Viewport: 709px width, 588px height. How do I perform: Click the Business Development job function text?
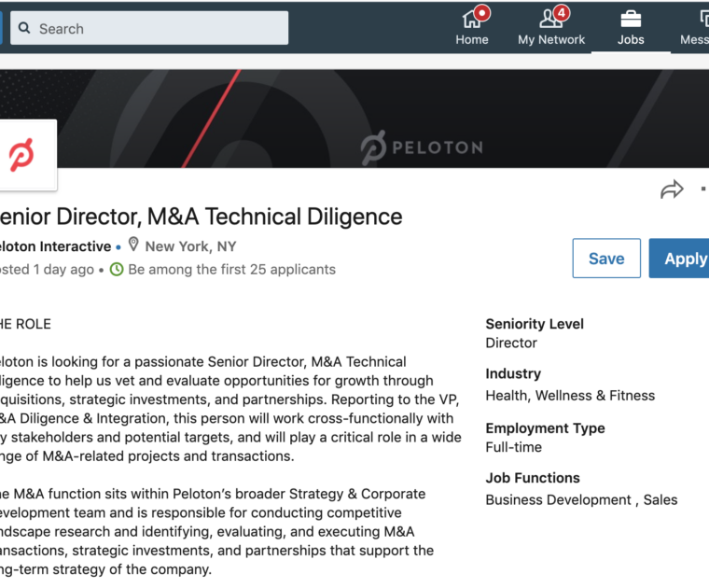[560, 499]
